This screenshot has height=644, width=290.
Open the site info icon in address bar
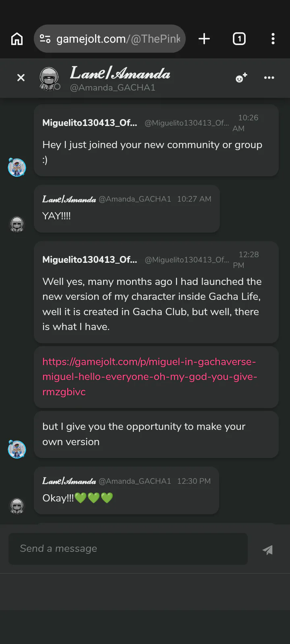pos(45,39)
